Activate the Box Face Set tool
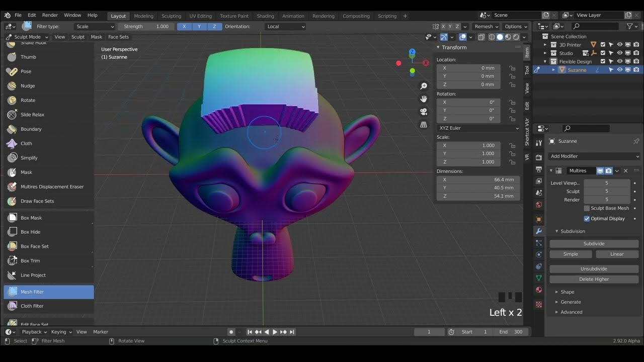The width and height of the screenshot is (644, 362). coord(49,246)
